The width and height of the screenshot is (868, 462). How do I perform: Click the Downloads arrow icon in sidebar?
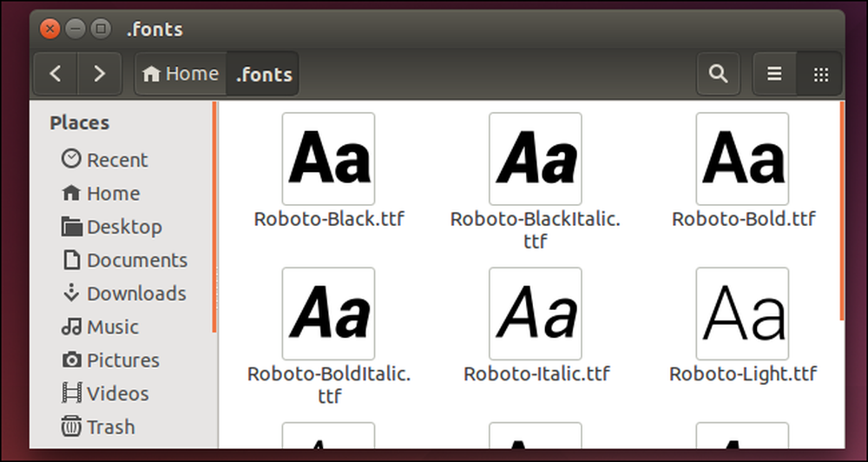[x=71, y=293]
